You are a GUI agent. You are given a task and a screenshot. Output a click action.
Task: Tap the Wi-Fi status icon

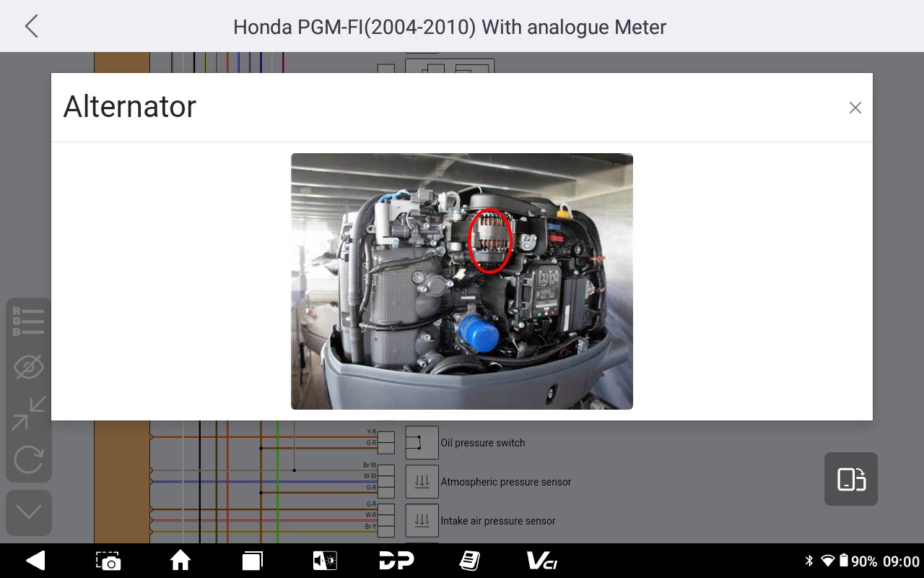click(x=827, y=561)
